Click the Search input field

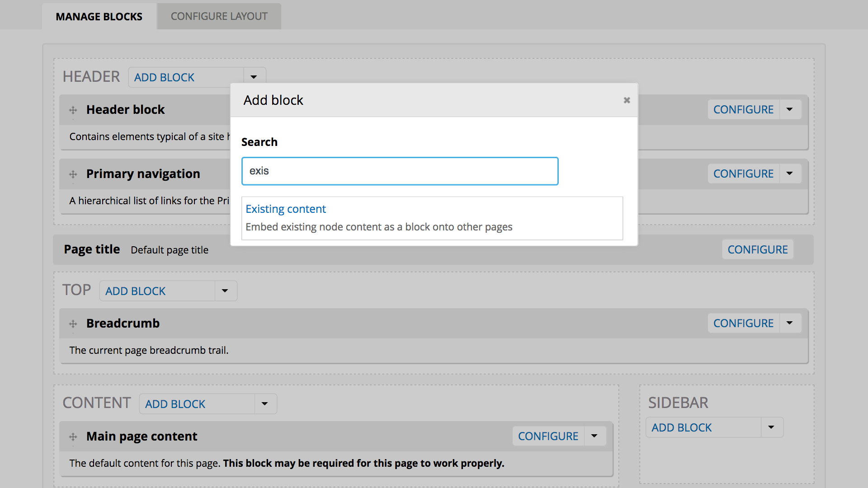pyautogui.click(x=400, y=171)
